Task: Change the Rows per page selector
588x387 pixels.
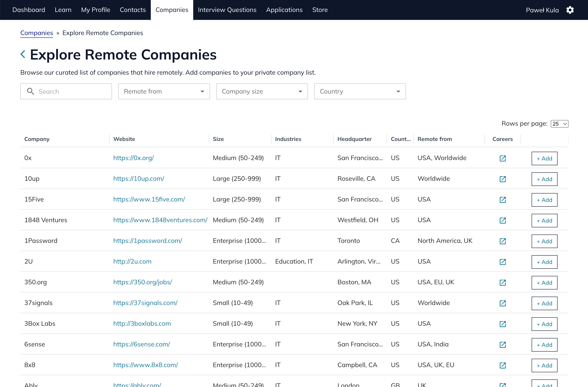Action: click(559, 123)
